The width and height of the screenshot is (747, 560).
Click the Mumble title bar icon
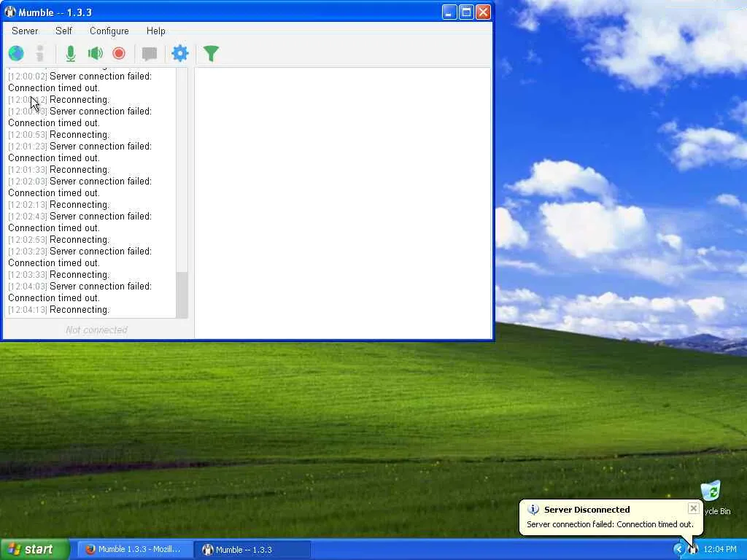coord(10,12)
